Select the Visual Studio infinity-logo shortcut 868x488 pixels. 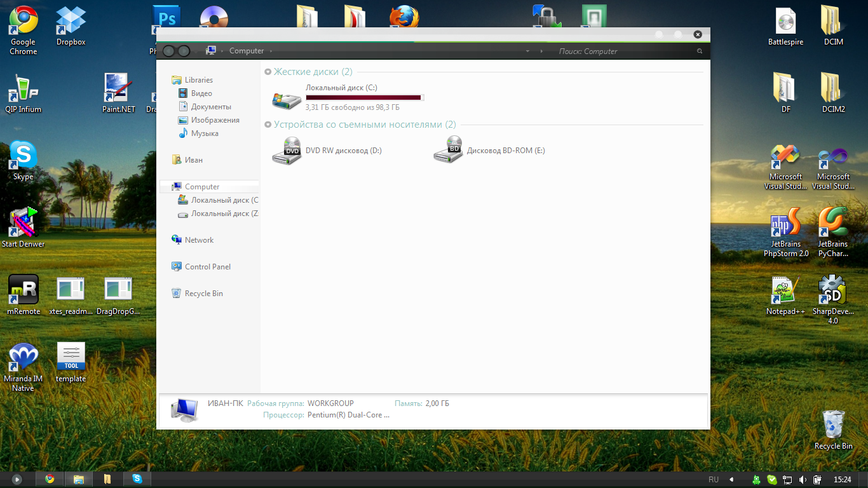tap(833, 167)
